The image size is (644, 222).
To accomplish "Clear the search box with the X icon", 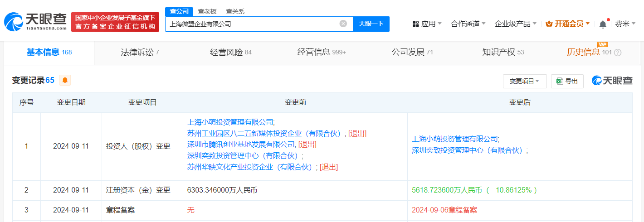I will click(343, 24).
